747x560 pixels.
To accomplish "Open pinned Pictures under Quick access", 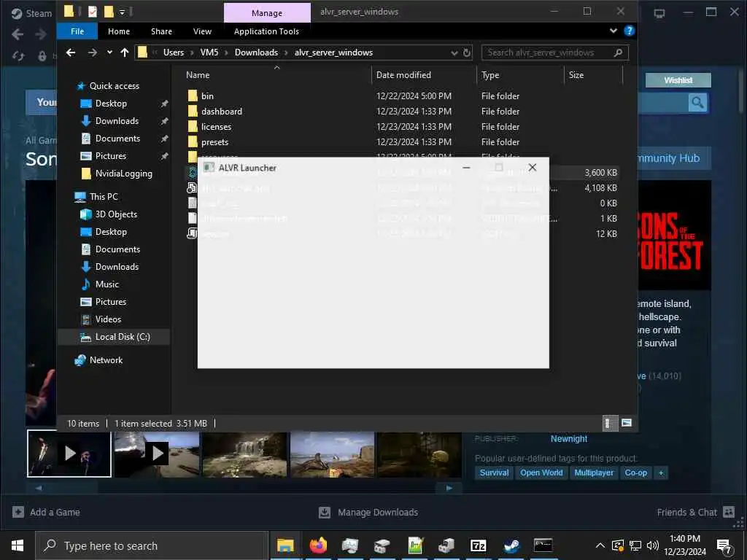I will pos(111,156).
